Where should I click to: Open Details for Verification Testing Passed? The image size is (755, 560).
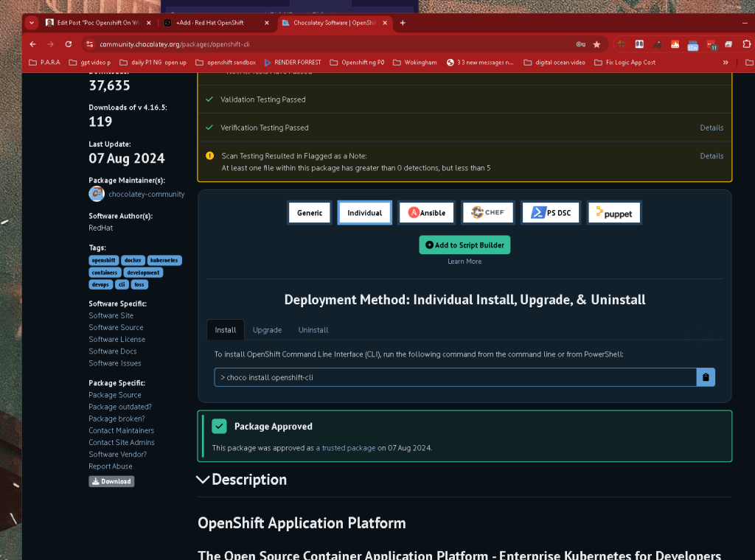pos(711,127)
